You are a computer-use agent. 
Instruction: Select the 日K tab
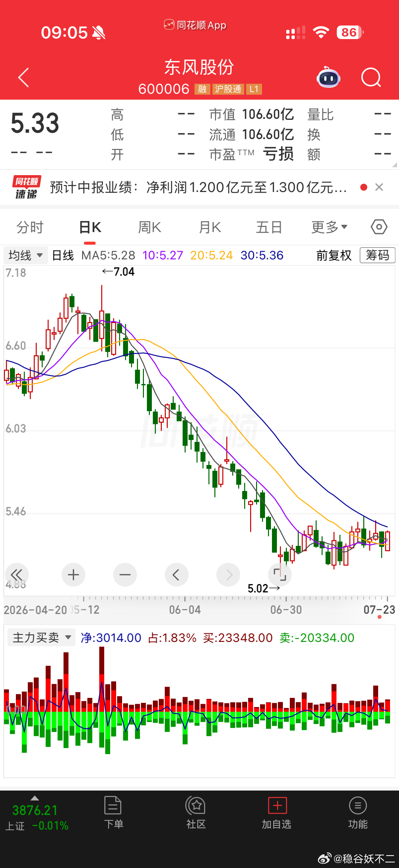pos(90,227)
